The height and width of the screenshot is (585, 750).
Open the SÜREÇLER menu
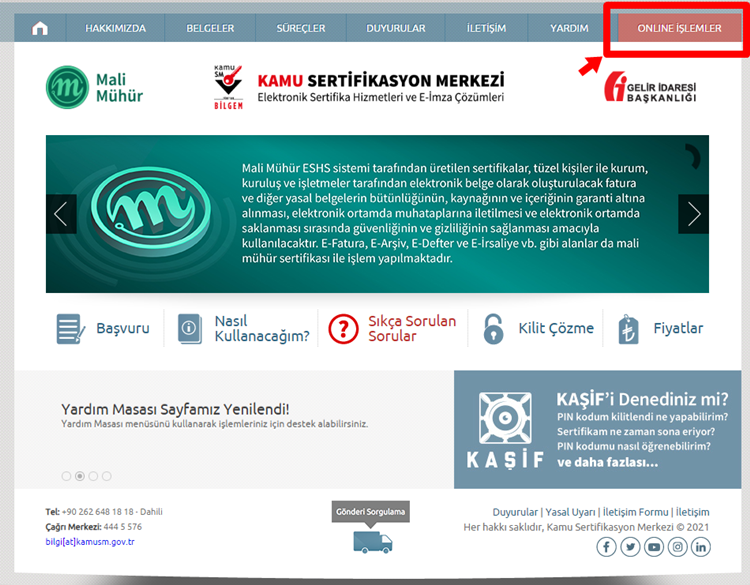tap(300, 28)
